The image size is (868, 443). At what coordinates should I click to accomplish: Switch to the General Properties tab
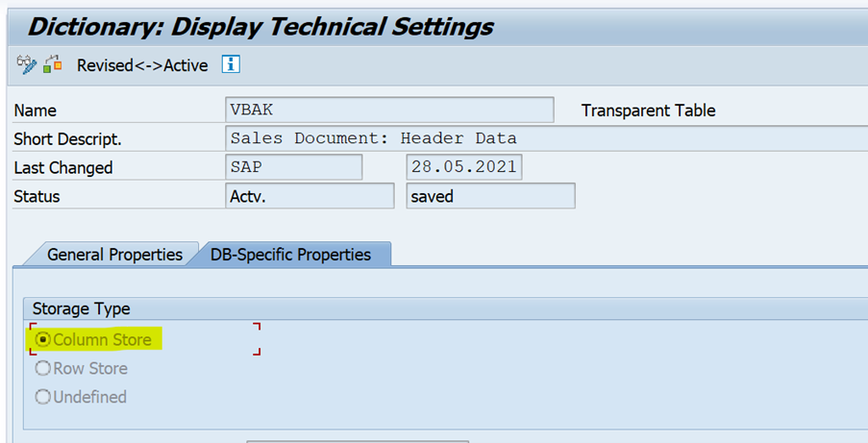point(114,255)
